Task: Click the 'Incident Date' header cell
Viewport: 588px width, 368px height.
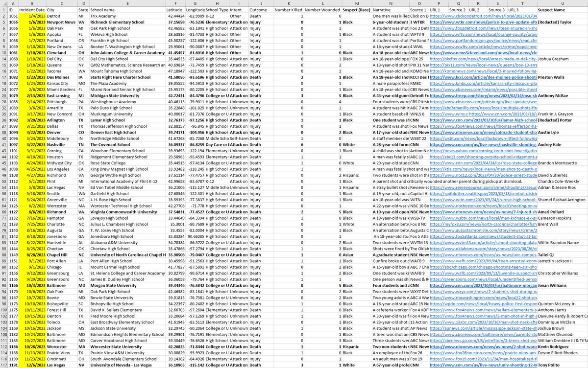Action: click(32, 10)
